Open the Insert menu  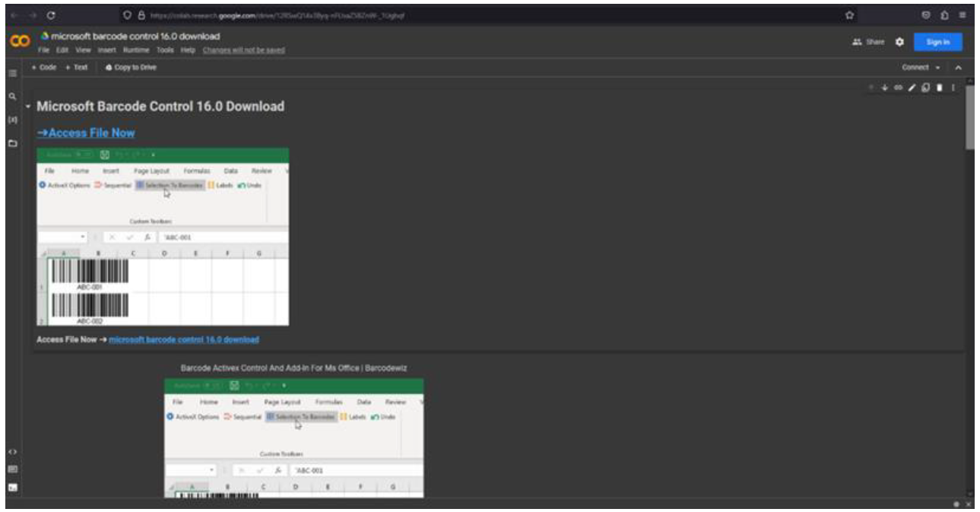(106, 50)
